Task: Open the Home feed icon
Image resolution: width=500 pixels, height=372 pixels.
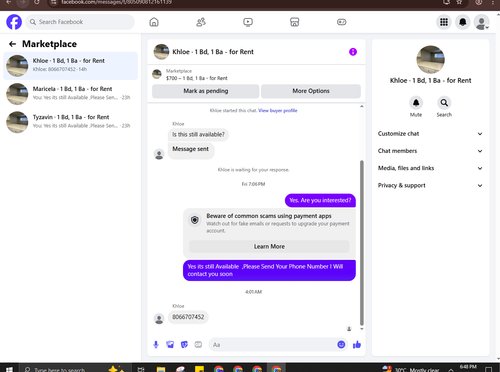Action: click(154, 22)
